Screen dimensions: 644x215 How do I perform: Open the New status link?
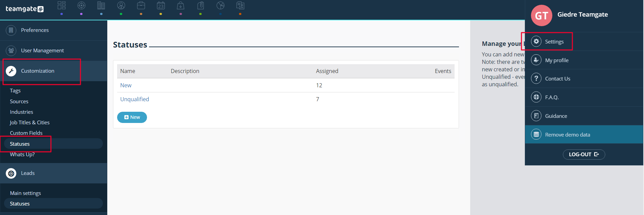(x=126, y=85)
